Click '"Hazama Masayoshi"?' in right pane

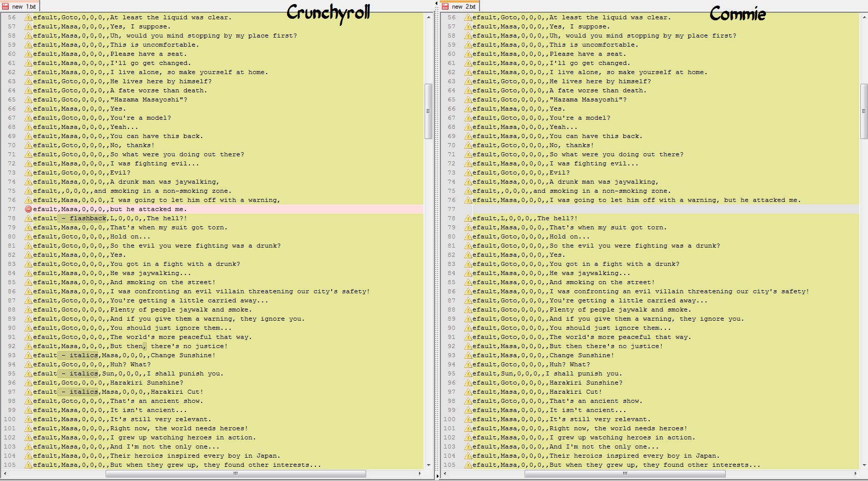click(x=588, y=99)
